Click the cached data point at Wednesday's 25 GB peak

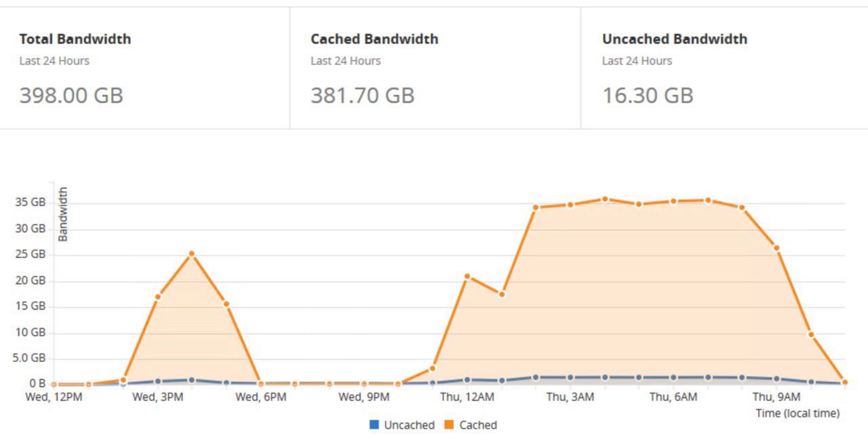click(192, 254)
